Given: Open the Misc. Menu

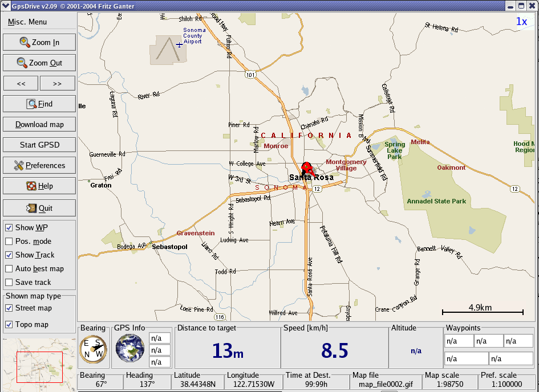Looking at the screenshot, I should coord(27,22).
